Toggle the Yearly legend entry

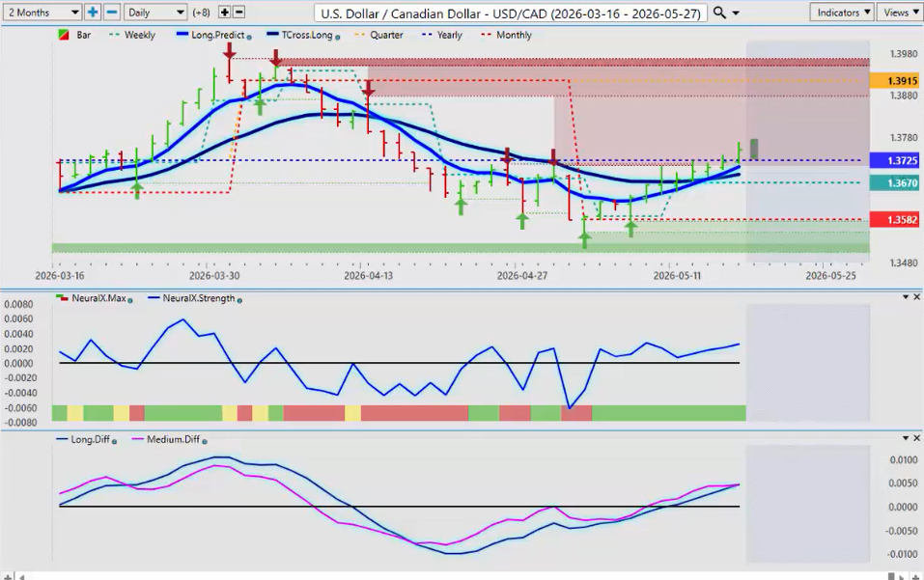pyautogui.click(x=442, y=36)
